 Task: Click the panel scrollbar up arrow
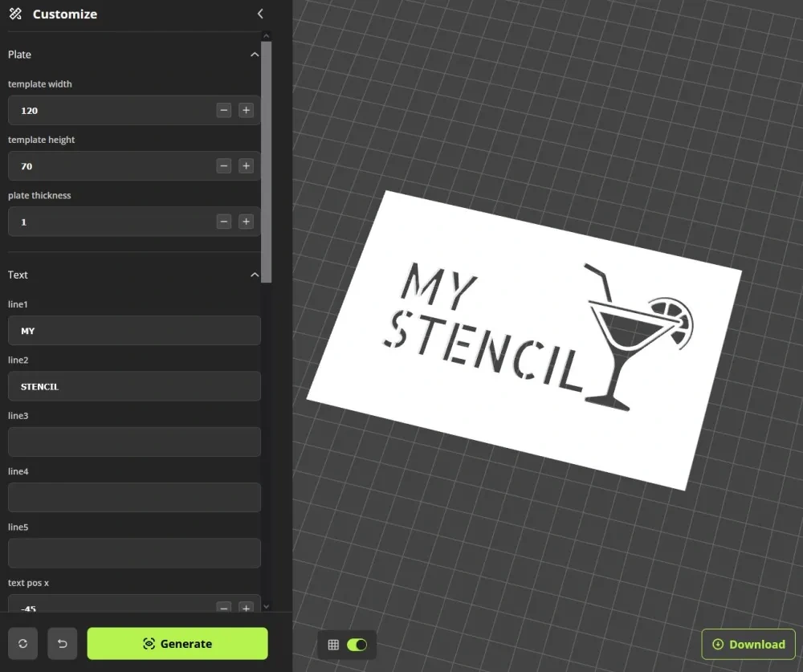tap(266, 36)
